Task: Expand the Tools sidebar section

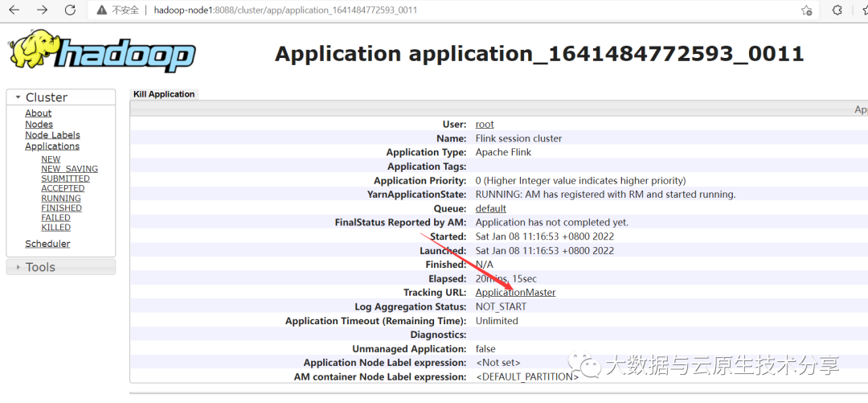Action: (61, 267)
